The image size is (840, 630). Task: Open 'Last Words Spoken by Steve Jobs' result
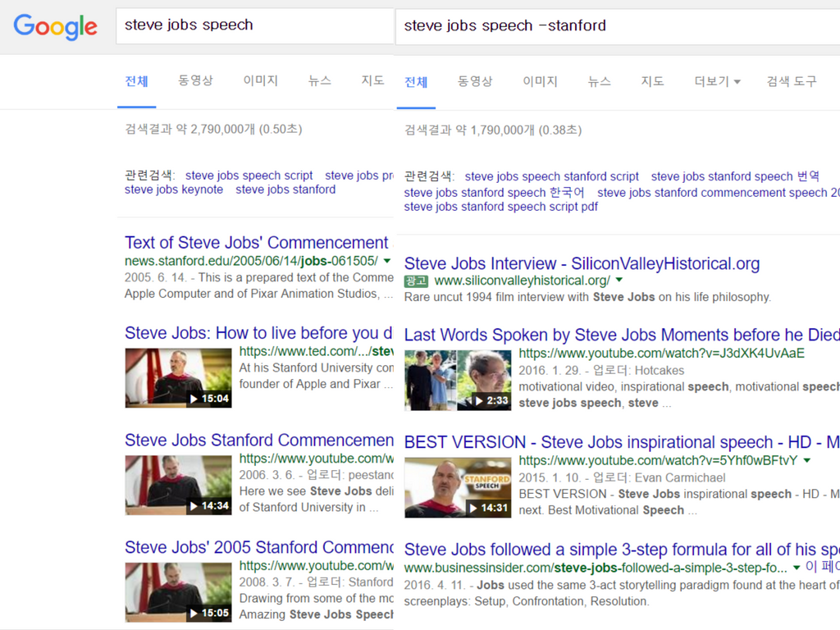tap(622, 335)
